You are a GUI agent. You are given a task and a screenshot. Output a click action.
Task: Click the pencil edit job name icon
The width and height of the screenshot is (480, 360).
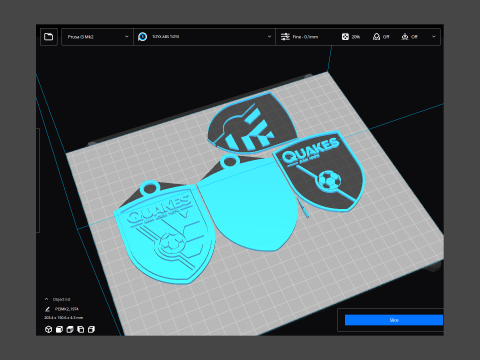pyautogui.click(x=47, y=309)
